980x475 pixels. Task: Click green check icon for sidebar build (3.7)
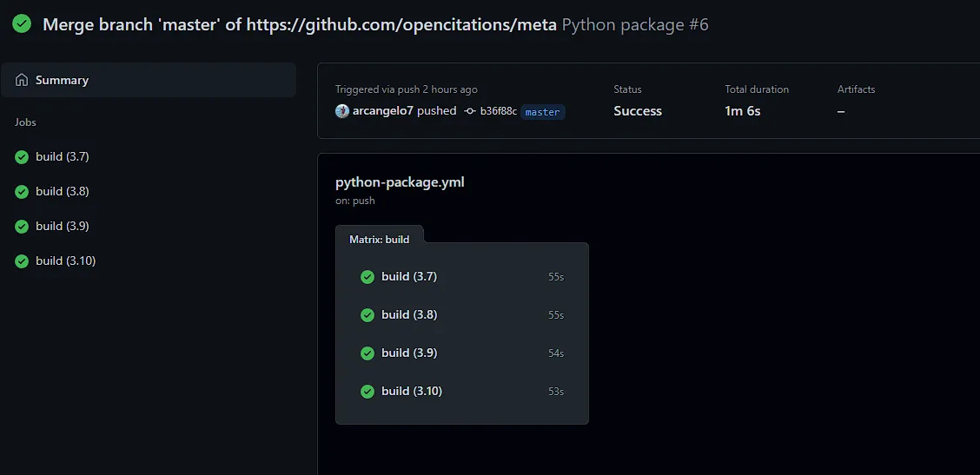pyautogui.click(x=22, y=157)
